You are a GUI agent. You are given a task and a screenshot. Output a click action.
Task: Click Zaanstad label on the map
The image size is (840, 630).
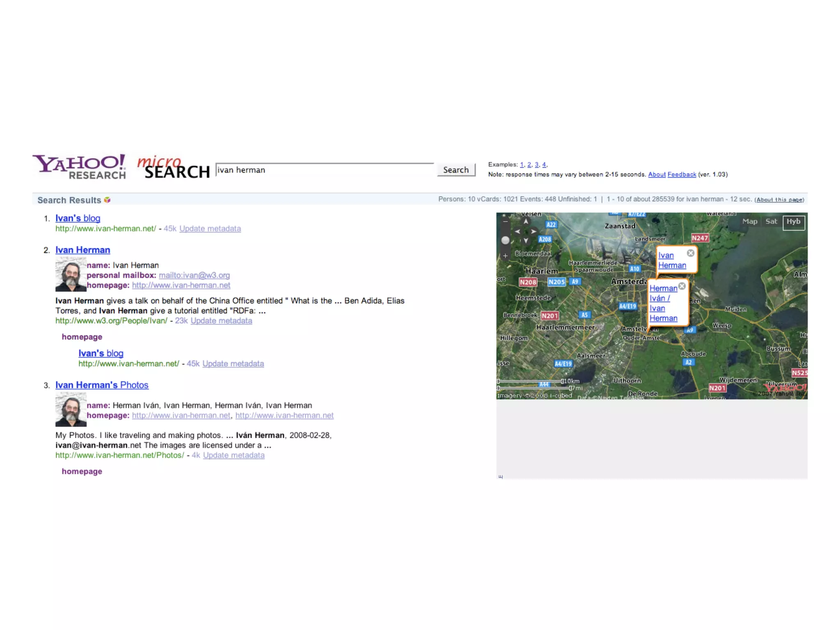point(620,226)
